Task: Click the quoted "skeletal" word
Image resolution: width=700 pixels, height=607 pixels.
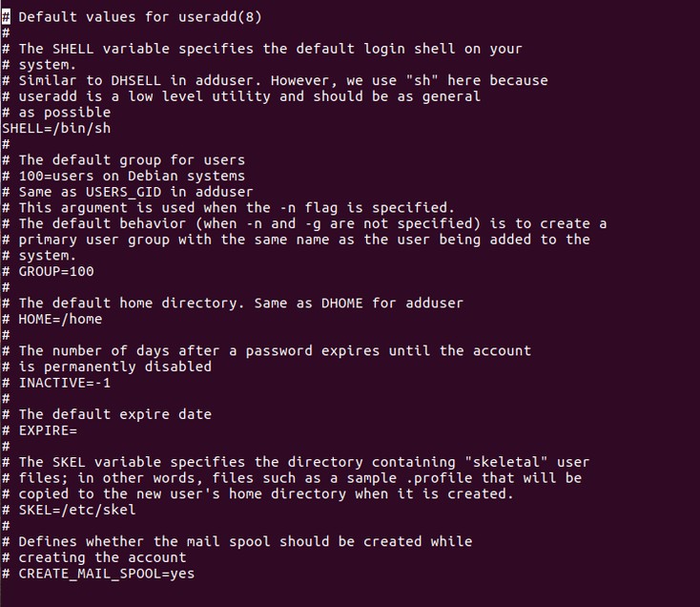Action: [x=506, y=462]
